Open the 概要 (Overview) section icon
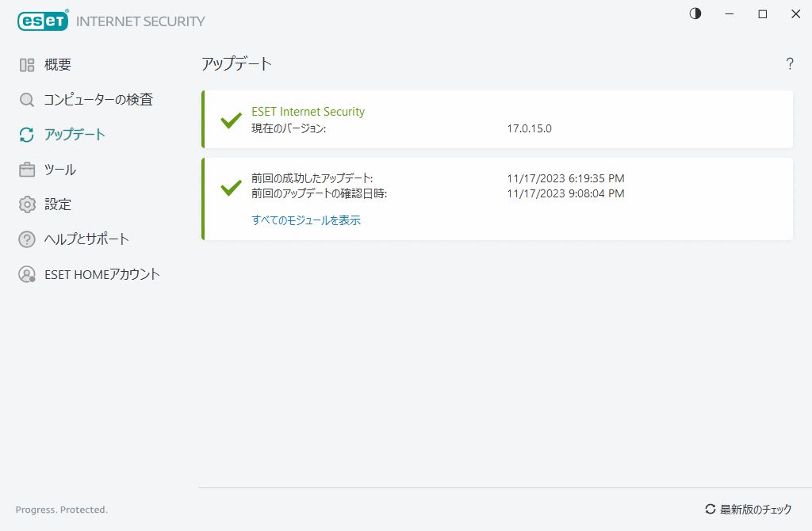Viewport: 812px width, 531px height. [x=26, y=64]
